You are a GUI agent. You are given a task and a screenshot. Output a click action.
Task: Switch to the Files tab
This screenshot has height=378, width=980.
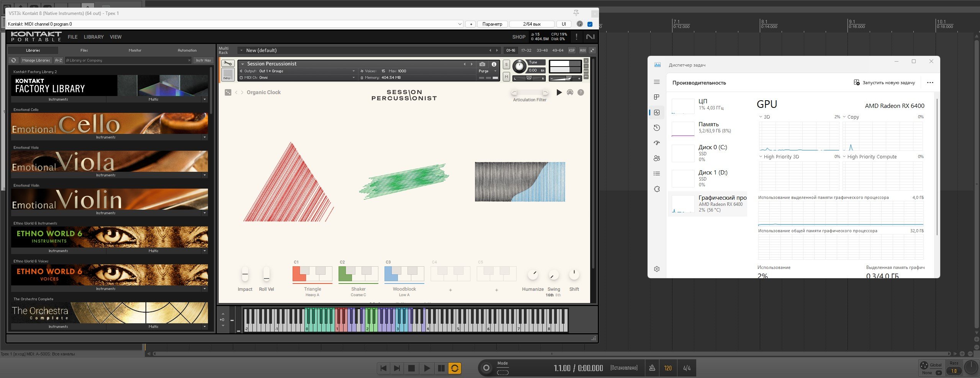click(84, 50)
